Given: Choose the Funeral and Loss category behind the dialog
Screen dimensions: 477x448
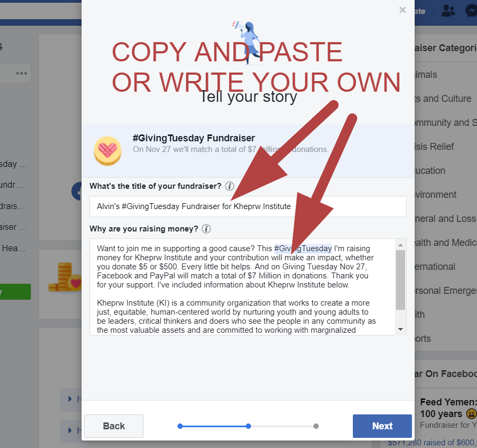Looking at the screenshot, I should point(446,219).
